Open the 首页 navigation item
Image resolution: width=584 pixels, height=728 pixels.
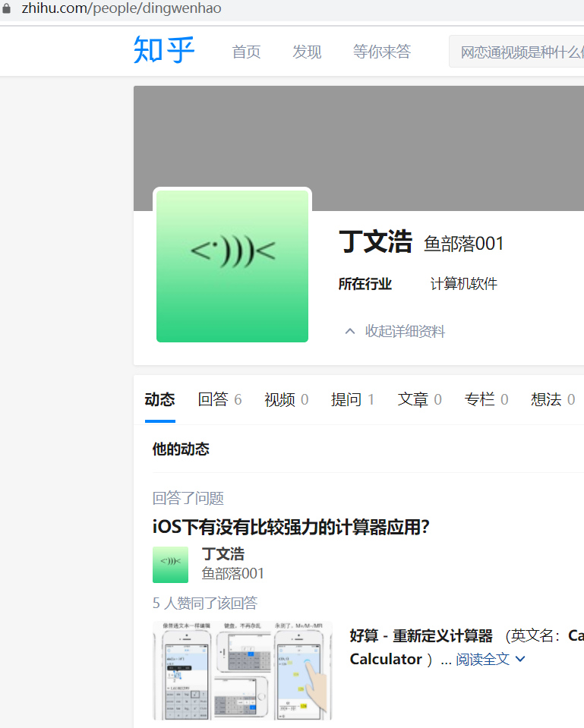tap(246, 52)
